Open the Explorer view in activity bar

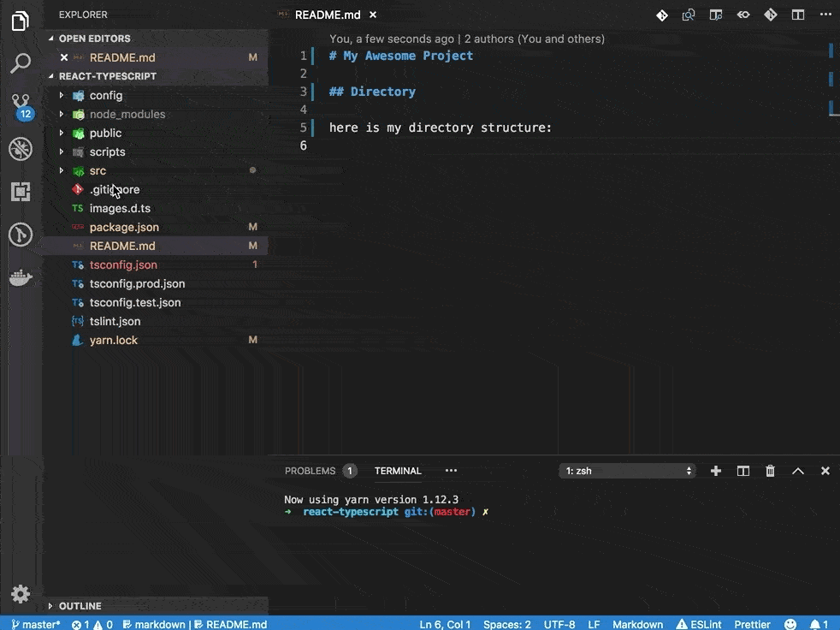point(21,21)
